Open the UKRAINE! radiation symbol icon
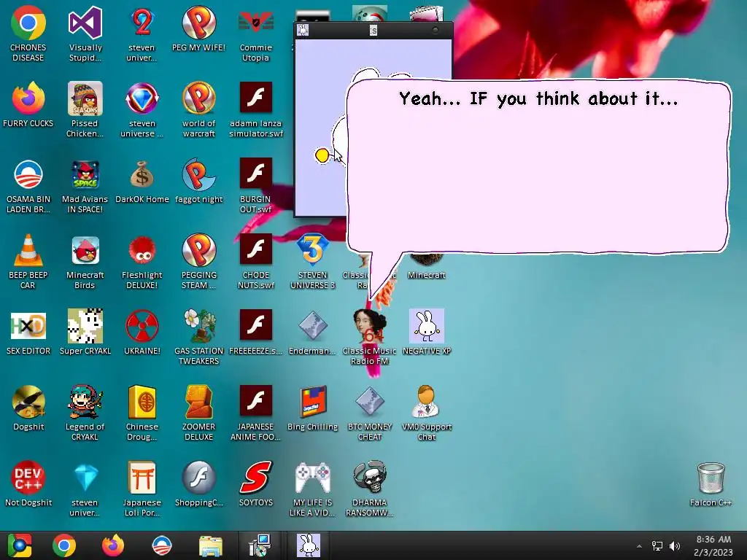The width and height of the screenshot is (747, 560). click(x=142, y=332)
